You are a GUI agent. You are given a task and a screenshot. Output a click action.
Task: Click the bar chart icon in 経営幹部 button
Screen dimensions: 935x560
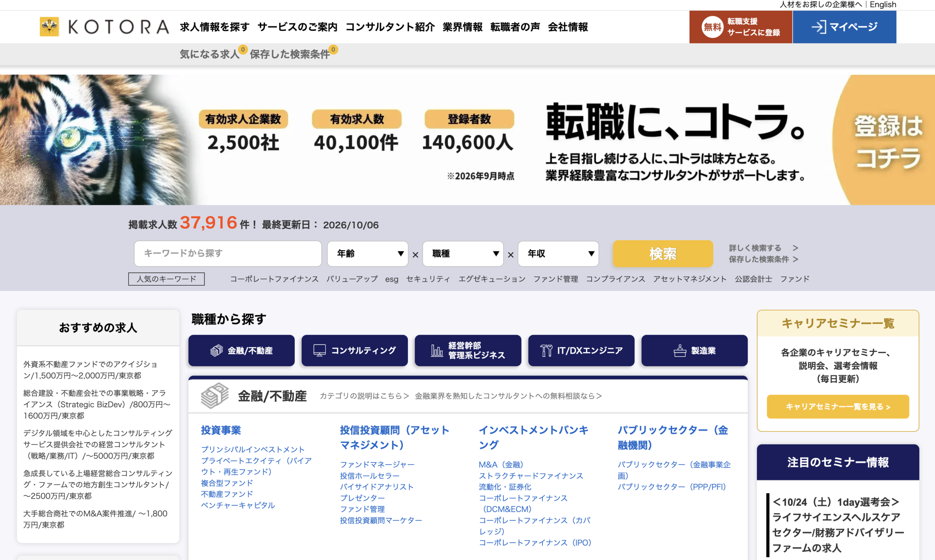[437, 351]
